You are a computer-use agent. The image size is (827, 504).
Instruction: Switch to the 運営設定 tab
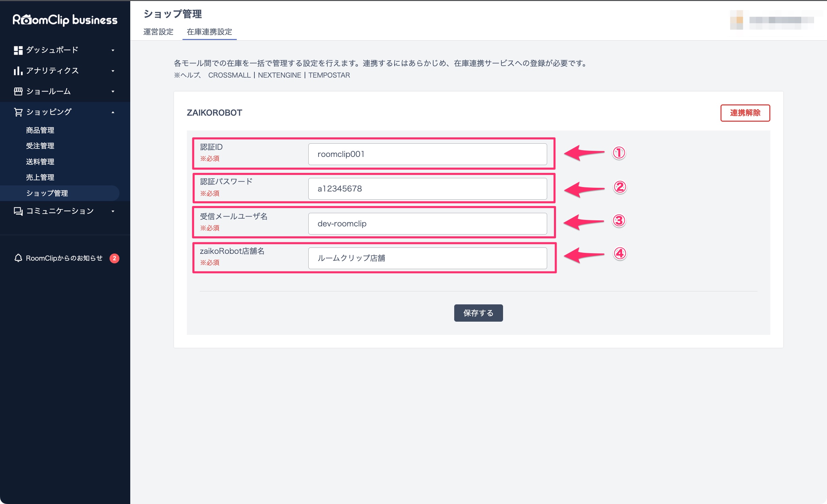click(158, 32)
